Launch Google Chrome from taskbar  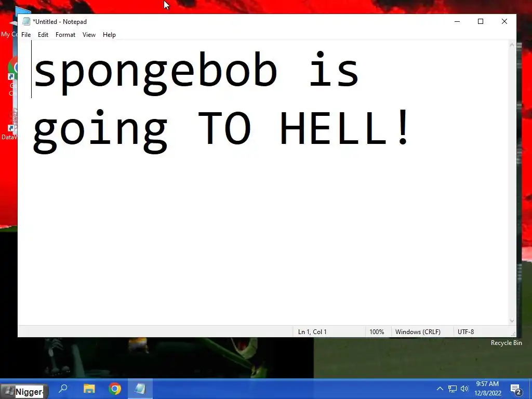[x=115, y=389]
